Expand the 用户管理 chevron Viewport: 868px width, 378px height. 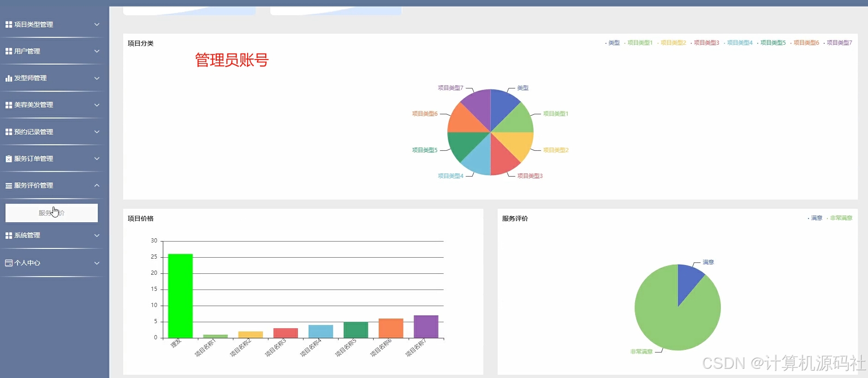click(x=97, y=51)
